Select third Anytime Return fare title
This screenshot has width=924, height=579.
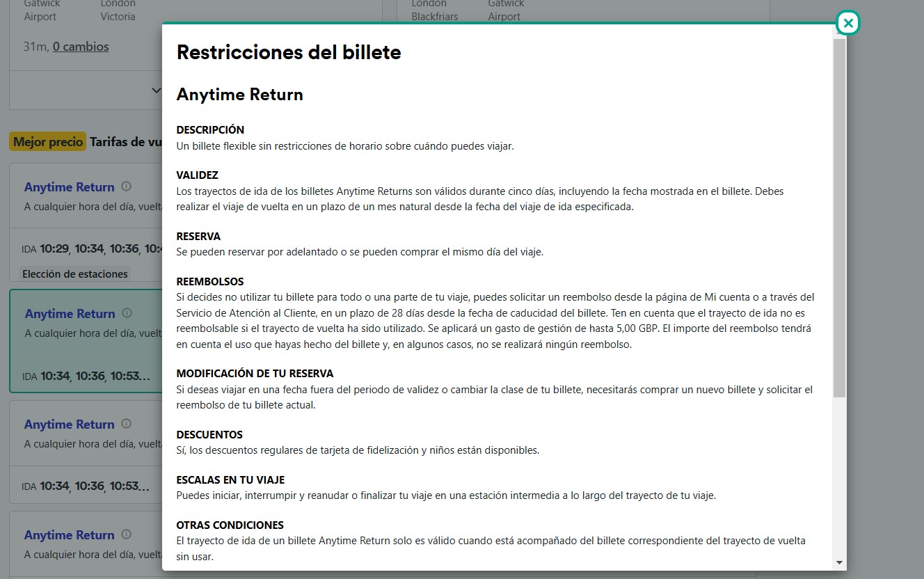click(70, 425)
